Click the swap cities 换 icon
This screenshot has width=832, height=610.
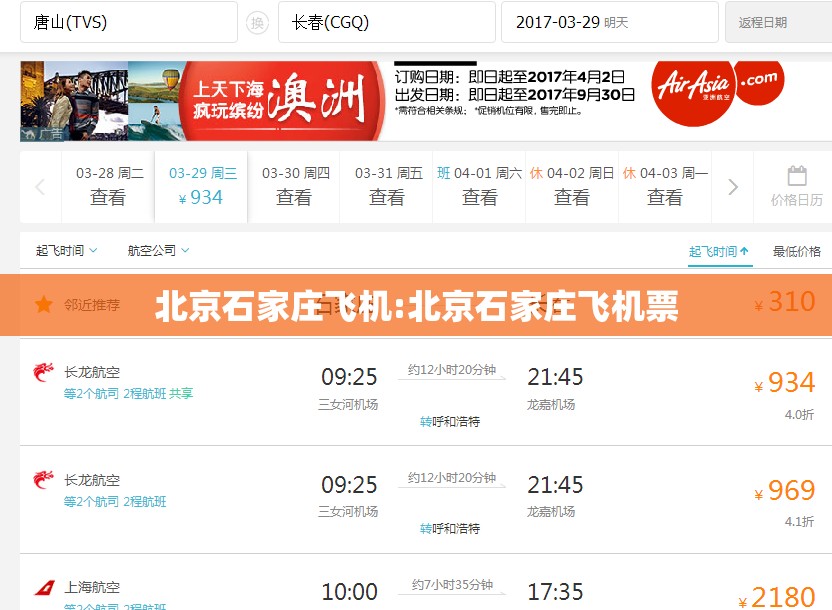point(258,22)
